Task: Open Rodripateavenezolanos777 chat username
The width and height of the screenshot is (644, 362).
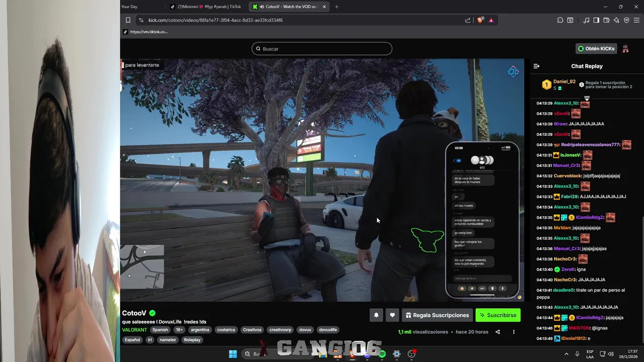Action: [590, 145]
